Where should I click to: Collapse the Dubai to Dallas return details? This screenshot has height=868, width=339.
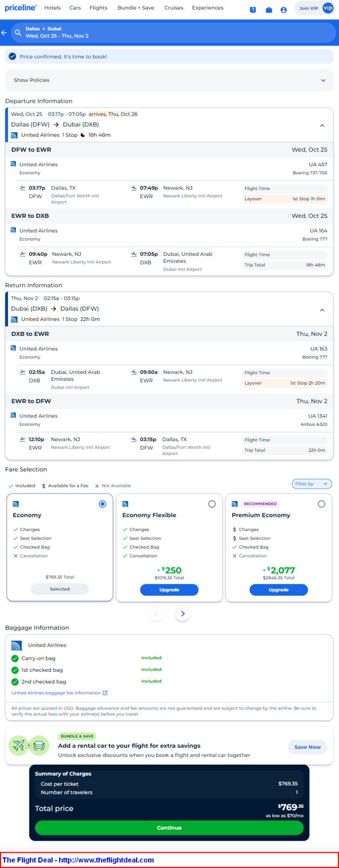pyautogui.click(x=322, y=310)
